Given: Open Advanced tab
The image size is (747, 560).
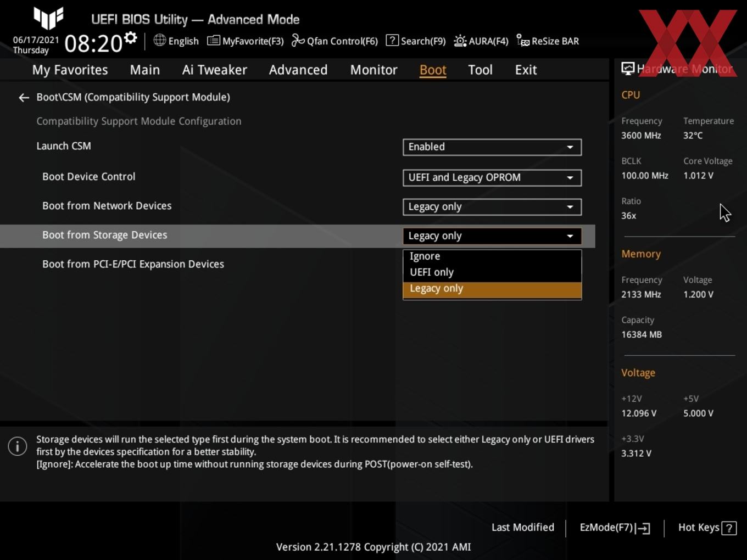Looking at the screenshot, I should [298, 70].
